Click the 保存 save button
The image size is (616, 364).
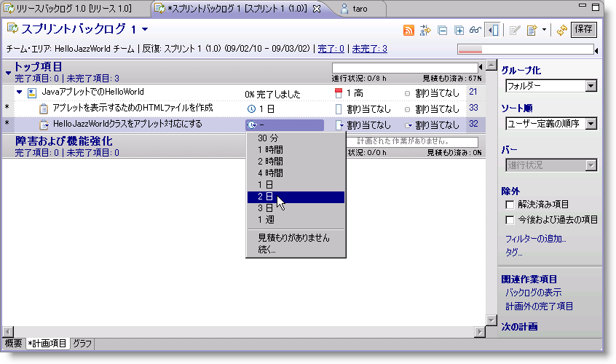(x=583, y=29)
